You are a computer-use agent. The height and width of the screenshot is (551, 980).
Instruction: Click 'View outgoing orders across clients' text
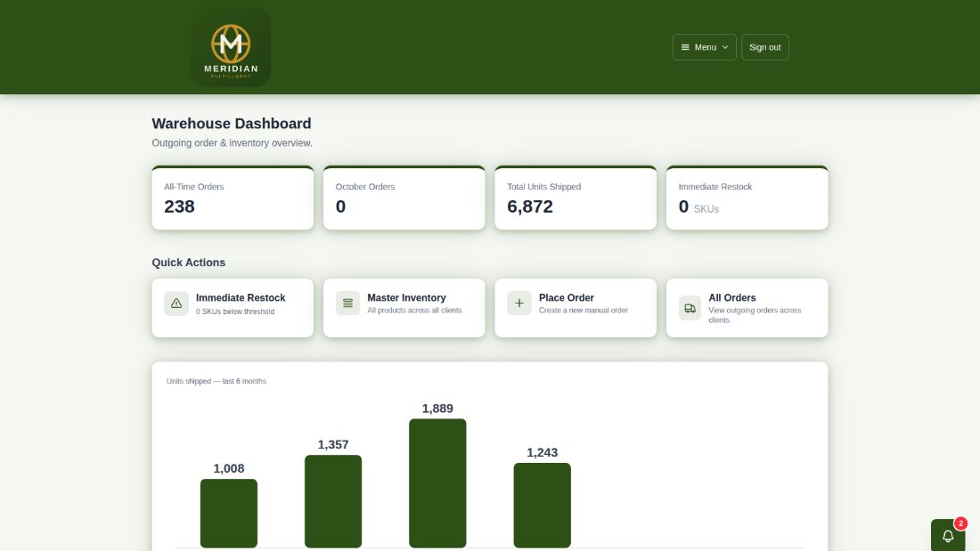click(755, 315)
